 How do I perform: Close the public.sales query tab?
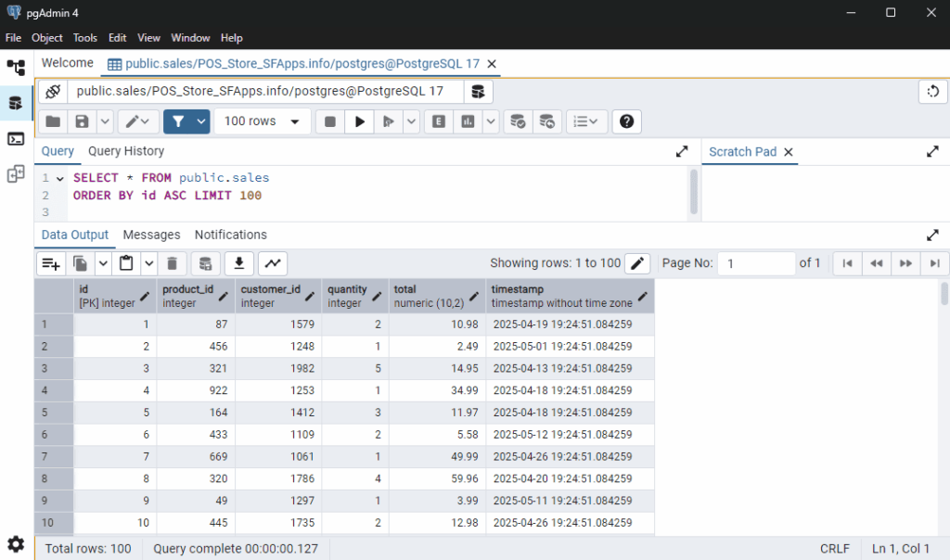tap(492, 64)
